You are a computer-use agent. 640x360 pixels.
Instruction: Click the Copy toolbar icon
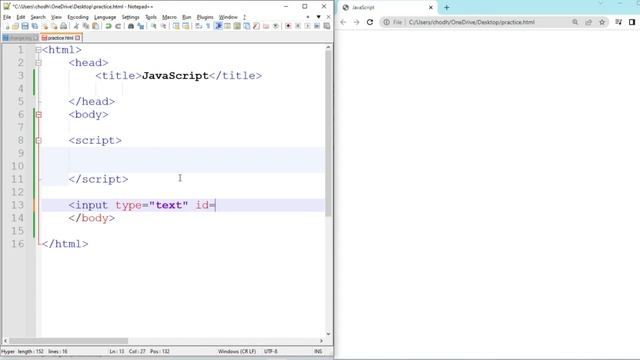tap(86, 26)
